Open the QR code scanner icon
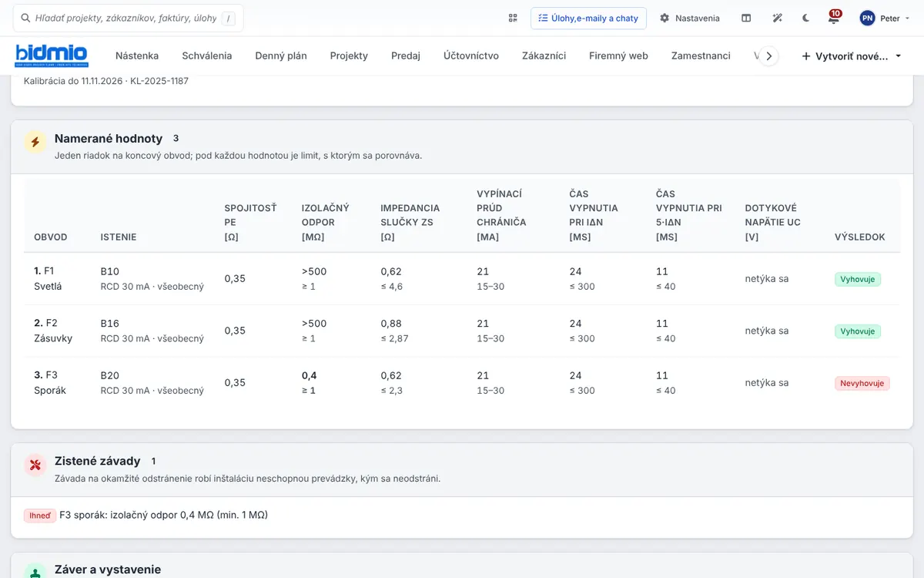The width and height of the screenshot is (924, 578). pos(513,18)
